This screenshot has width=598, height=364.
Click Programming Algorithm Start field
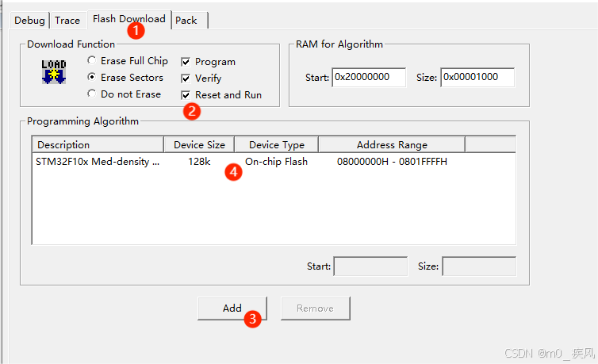[370, 266]
